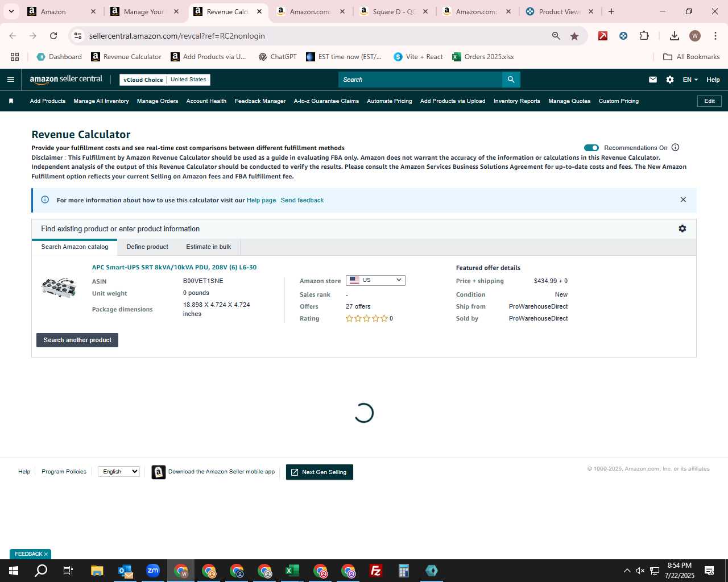Open Inventory Reports
Screen dimensions: 728x582
(517, 101)
